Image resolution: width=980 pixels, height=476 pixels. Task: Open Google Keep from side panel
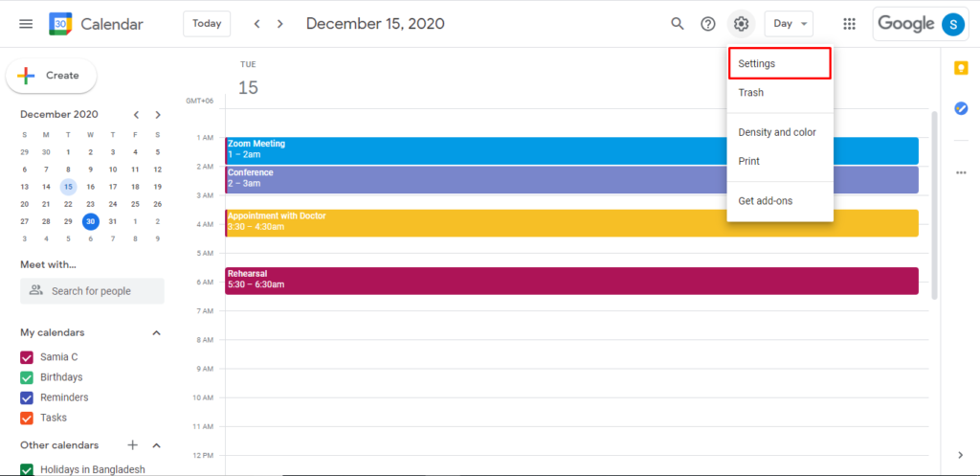coord(961,68)
